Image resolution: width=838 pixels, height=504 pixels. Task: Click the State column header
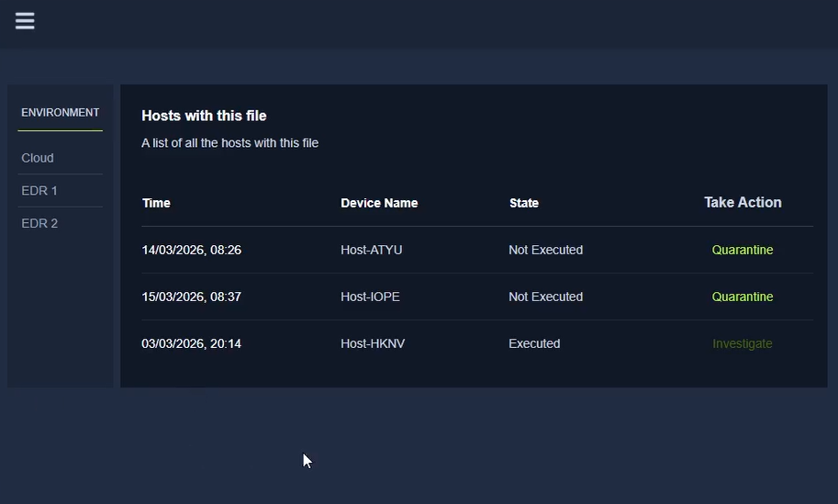pyautogui.click(x=524, y=203)
